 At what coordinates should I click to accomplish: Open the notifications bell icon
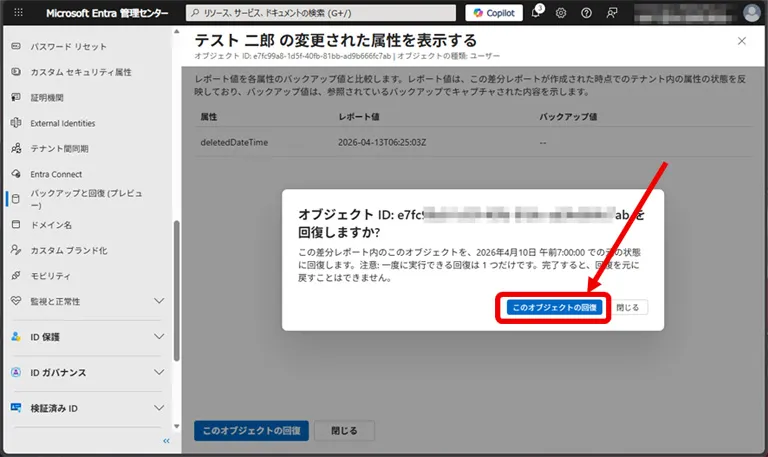click(x=536, y=12)
